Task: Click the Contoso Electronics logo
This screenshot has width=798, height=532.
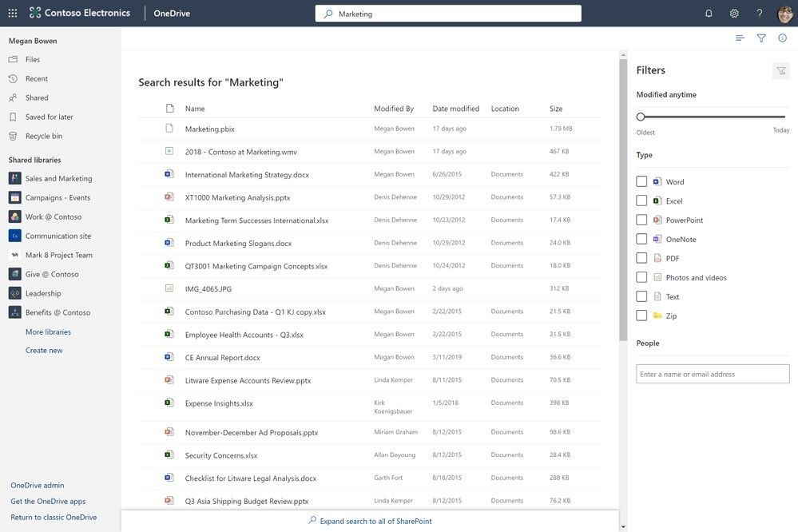Action: pyautogui.click(x=79, y=14)
